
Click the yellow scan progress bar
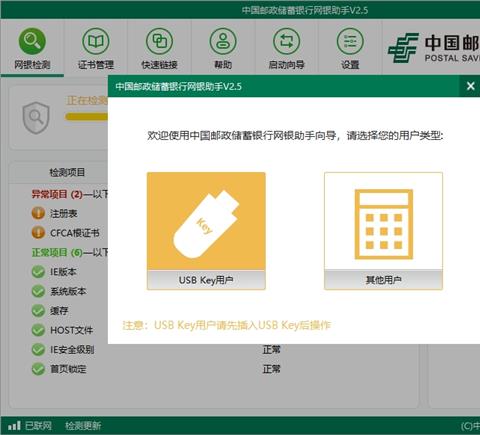[x=87, y=116]
